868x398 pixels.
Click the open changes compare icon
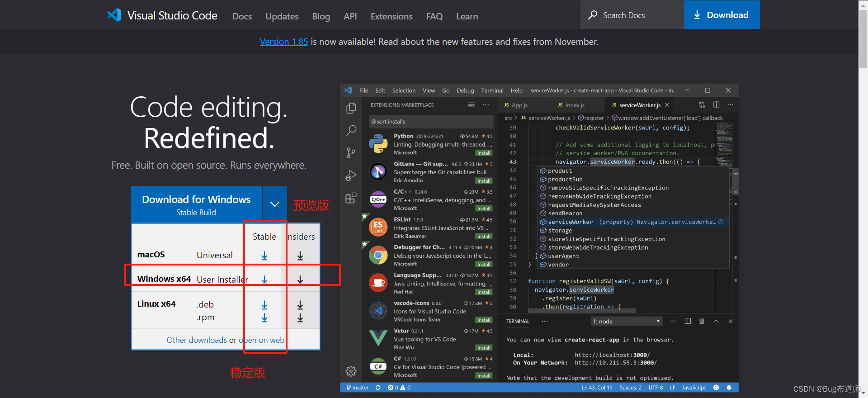702,105
